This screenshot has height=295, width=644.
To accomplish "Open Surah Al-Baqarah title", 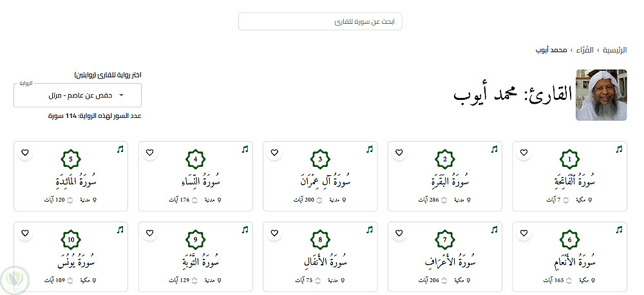I will tap(445, 180).
